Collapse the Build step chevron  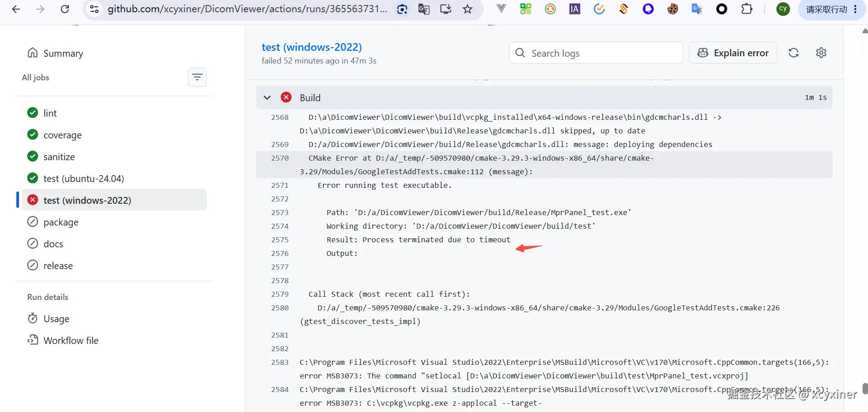tap(267, 98)
